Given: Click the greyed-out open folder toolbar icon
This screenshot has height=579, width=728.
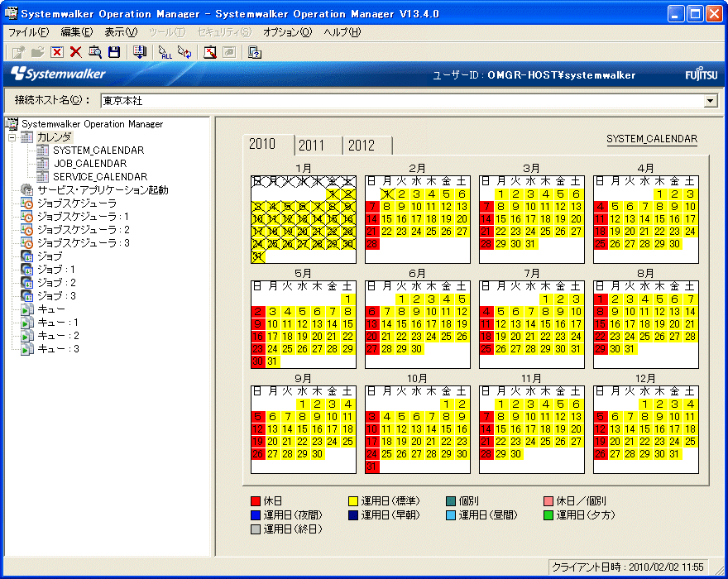Looking at the screenshot, I should pos(37,52).
